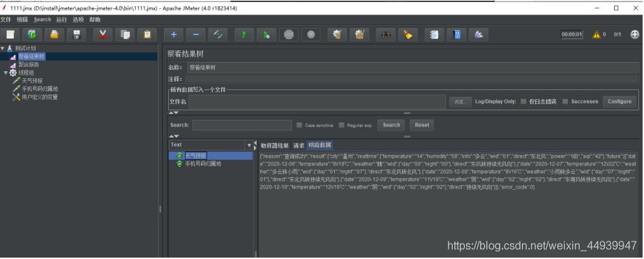The width and height of the screenshot is (644, 259).
Task: Open search with binoculars icon
Action: 386,34
